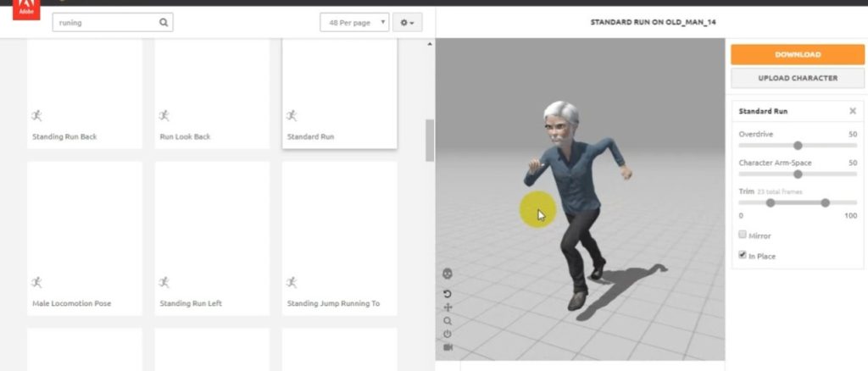The width and height of the screenshot is (868, 371).
Task: Click the Trim '23 total frames' label
Action: [780, 192]
